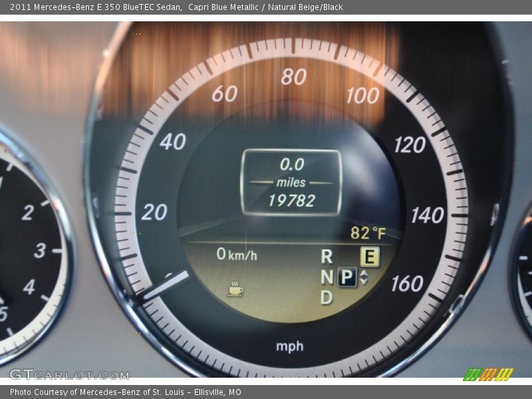Click the "Photo Courtesy of Mercedes-Benz of St. Louis" caption

pyautogui.click(x=96, y=392)
